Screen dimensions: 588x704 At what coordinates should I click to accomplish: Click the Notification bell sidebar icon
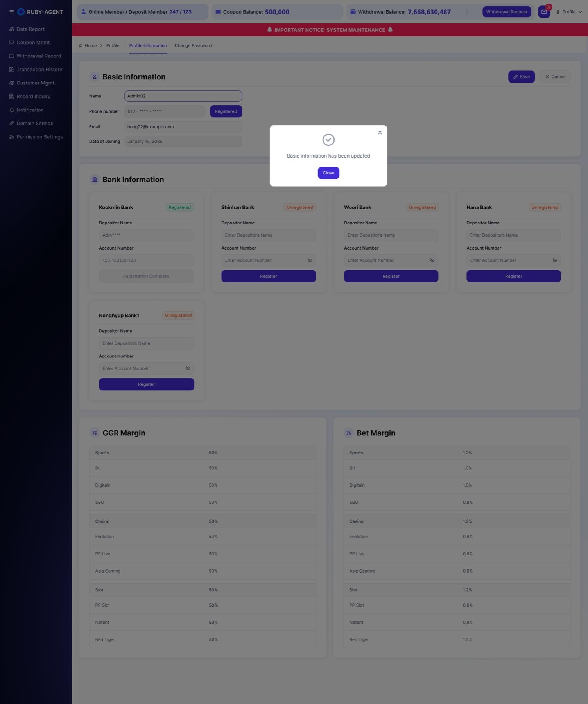(12, 110)
